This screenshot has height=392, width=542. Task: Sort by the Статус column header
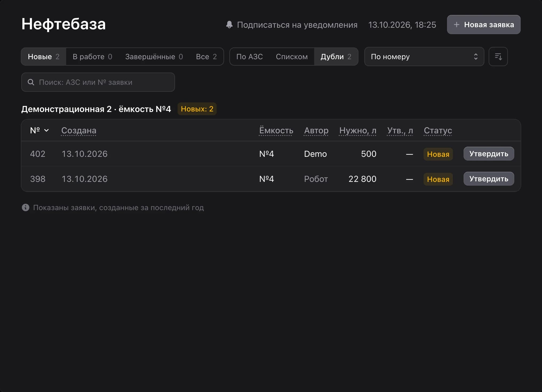438,130
